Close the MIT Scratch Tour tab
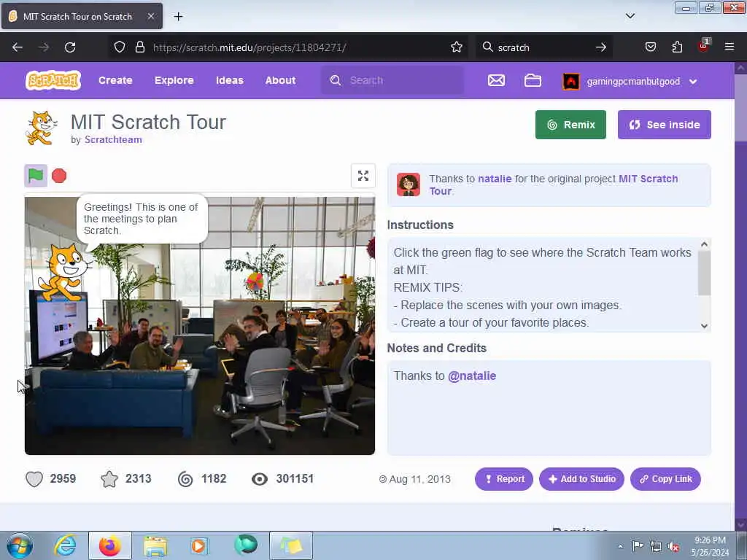Screen dimensions: 747x560 click(x=150, y=16)
